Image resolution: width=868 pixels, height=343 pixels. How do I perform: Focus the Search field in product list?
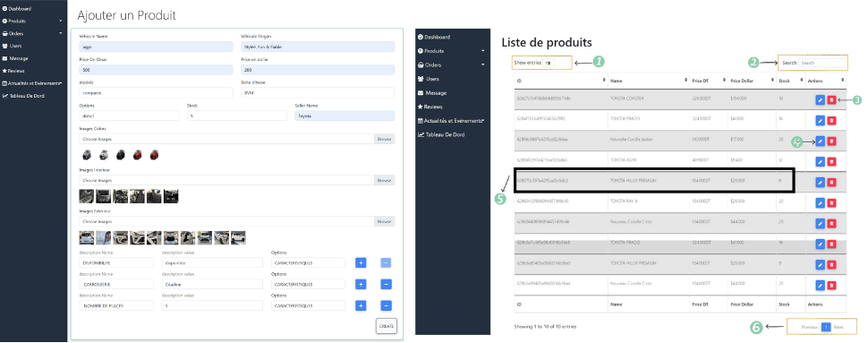tap(822, 64)
